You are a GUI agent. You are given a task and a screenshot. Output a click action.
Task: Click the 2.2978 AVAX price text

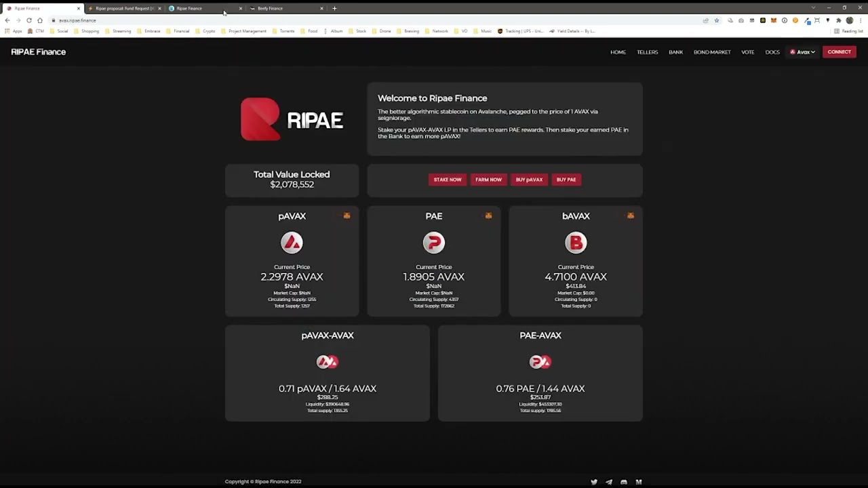(x=292, y=277)
